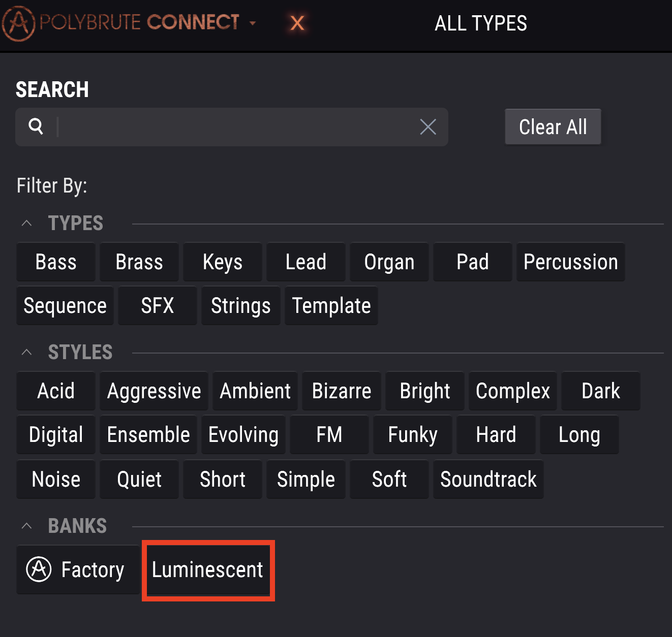Select the Luminescent bank

(208, 570)
